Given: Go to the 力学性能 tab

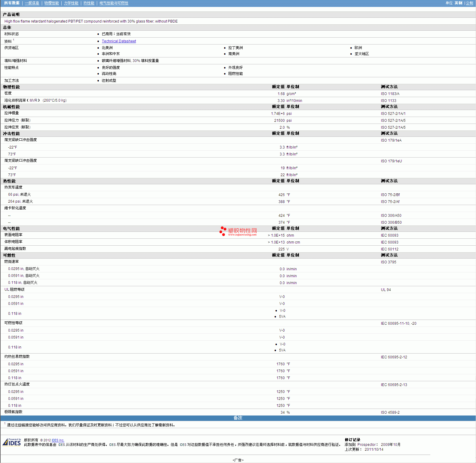Looking at the screenshot, I should pos(71,3).
